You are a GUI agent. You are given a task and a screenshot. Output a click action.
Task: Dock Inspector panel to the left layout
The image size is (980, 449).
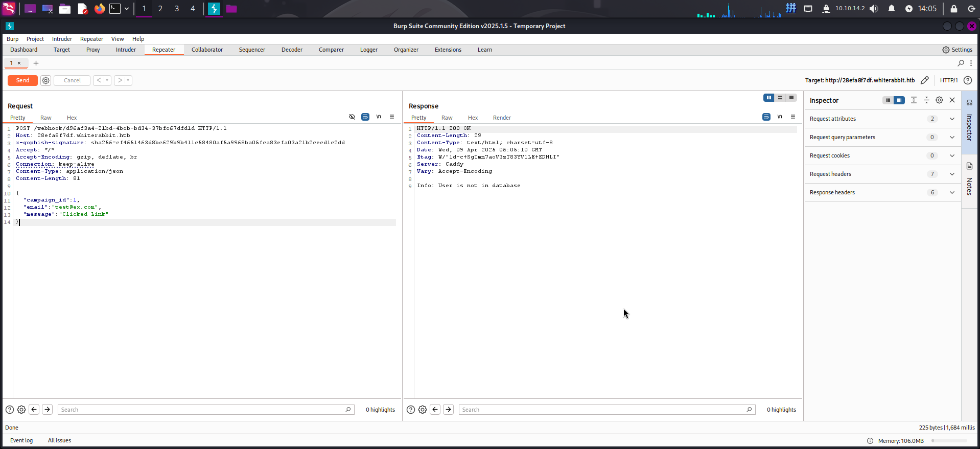888,100
